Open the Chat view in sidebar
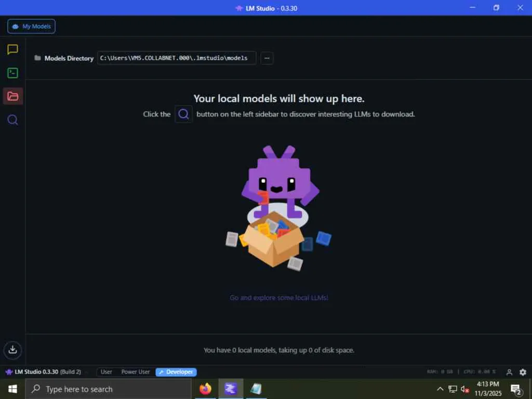Screen dimensions: 532x399 [12, 49]
